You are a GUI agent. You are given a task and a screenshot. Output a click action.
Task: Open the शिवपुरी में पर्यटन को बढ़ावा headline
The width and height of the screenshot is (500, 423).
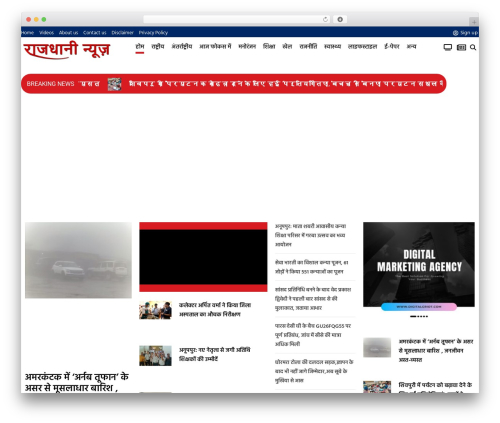(436, 387)
